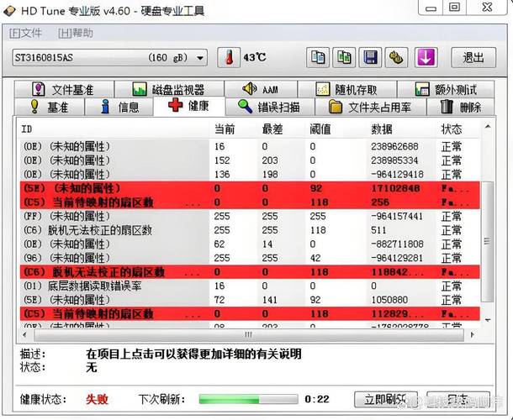This screenshot has width=513, height=420.
Task: Click the HD Tune title bar app icon
Action: click(x=9, y=11)
